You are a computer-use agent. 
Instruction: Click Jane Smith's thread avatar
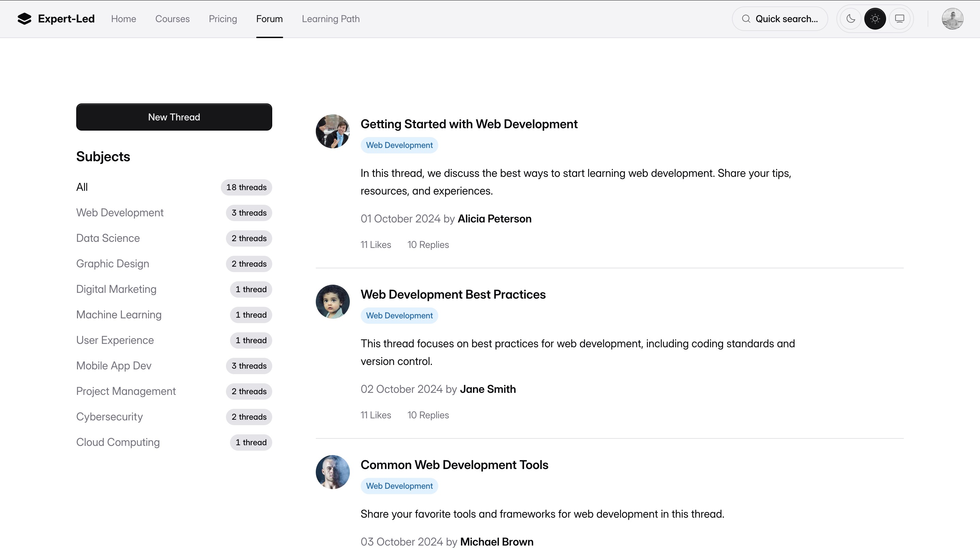332,302
